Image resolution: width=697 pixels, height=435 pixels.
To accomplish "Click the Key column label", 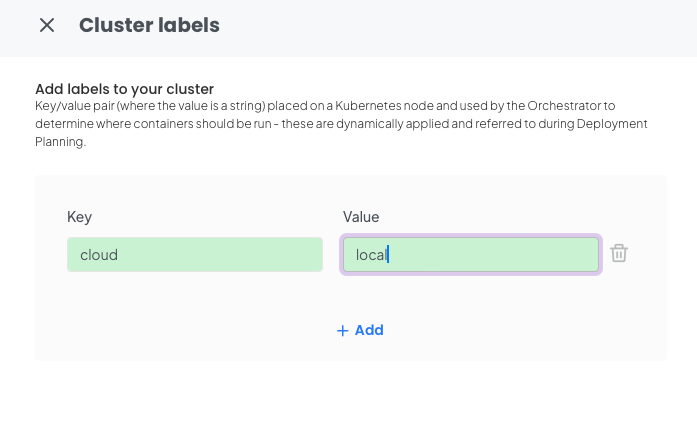I will point(80,217).
